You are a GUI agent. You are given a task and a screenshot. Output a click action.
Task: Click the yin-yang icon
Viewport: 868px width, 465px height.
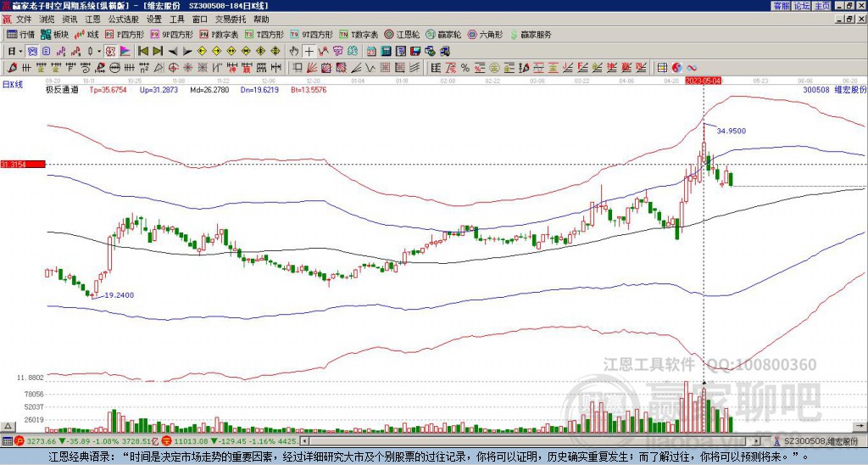tap(677, 68)
